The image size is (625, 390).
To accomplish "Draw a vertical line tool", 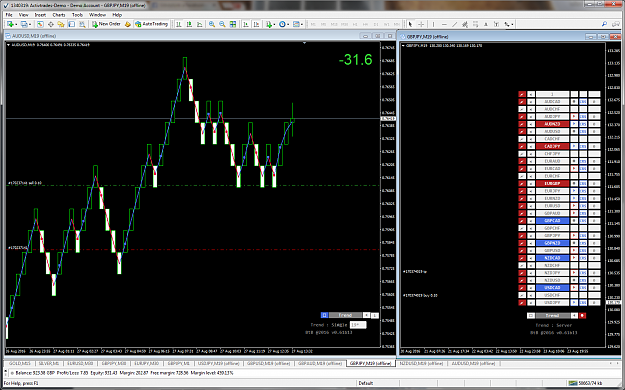I will point(433,24).
